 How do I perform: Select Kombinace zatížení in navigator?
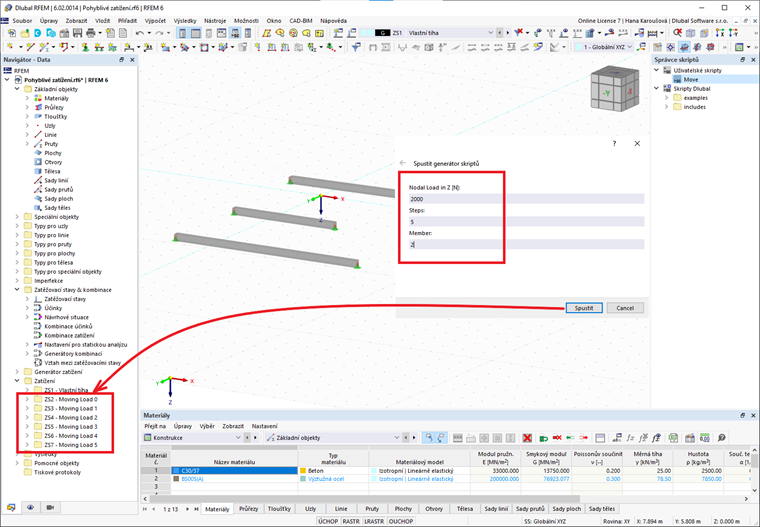tap(69, 335)
